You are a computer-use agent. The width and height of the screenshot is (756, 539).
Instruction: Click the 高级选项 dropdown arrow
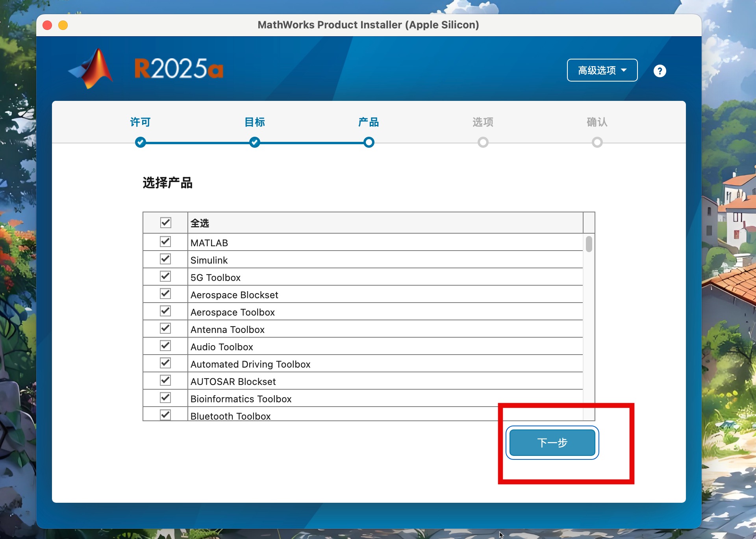(x=624, y=70)
